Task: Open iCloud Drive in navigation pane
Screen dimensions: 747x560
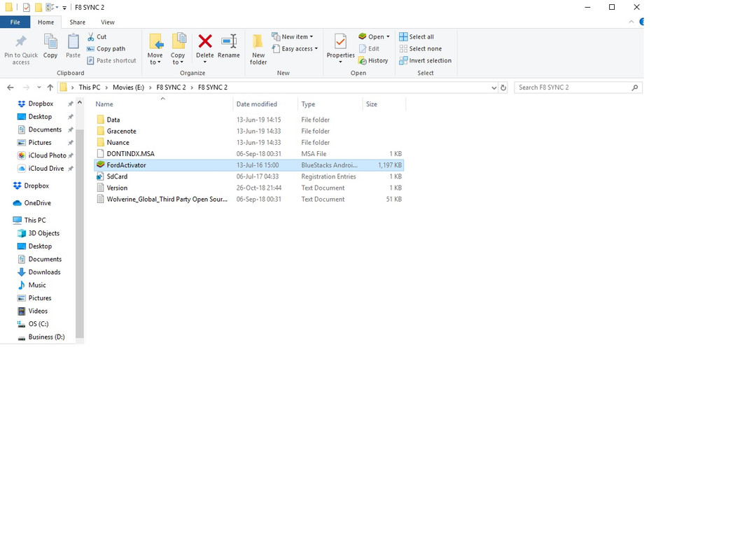Action: point(46,168)
